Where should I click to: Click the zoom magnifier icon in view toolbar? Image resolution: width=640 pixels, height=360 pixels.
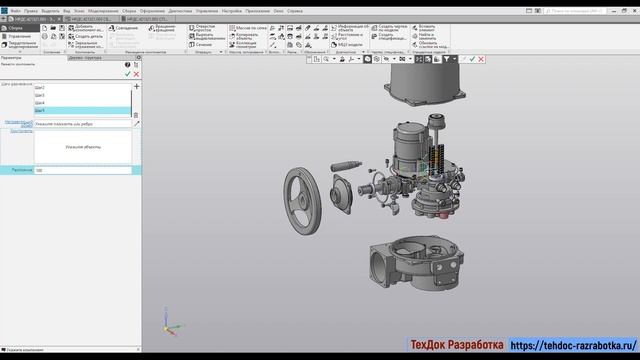327,60
